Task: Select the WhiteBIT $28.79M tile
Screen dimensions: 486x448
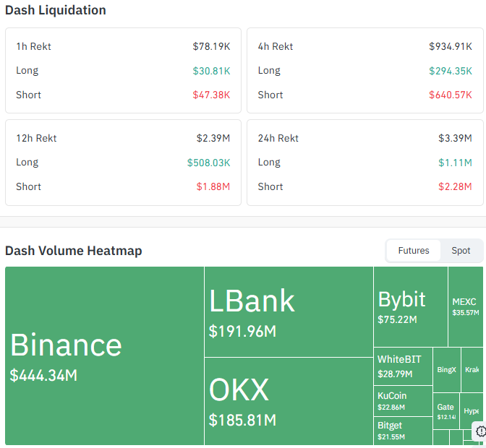Action: (x=403, y=366)
